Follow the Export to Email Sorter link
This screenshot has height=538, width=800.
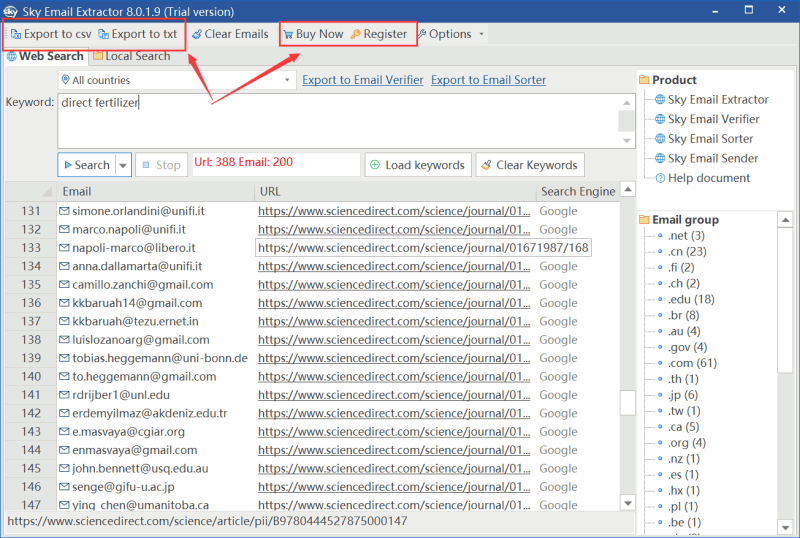(x=488, y=80)
